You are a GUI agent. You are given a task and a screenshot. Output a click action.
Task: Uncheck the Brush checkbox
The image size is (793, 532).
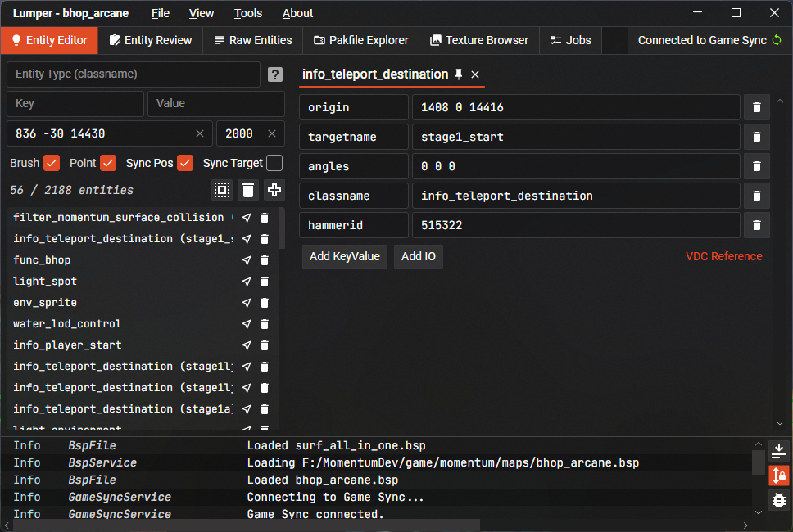coord(52,163)
